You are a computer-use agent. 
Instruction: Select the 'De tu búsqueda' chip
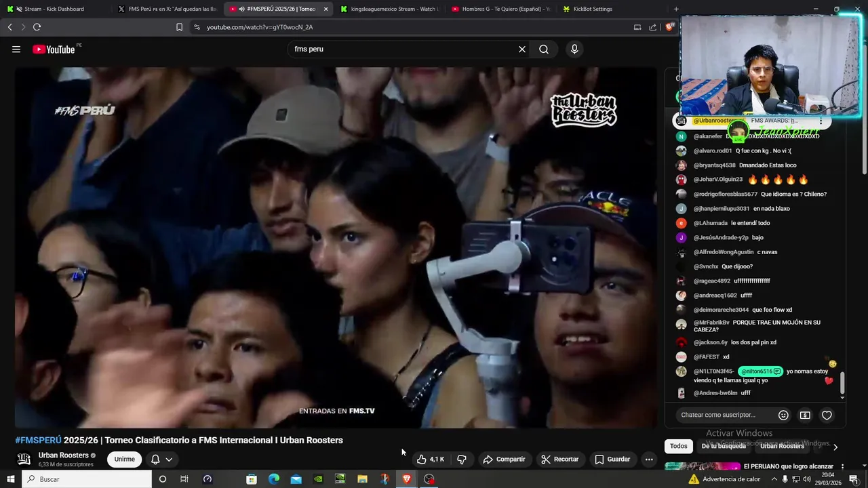pyautogui.click(x=724, y=446)
